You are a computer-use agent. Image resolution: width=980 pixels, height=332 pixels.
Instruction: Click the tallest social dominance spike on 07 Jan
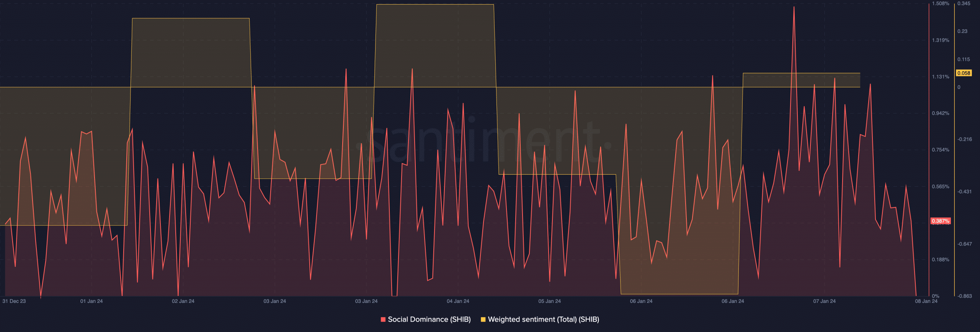tap(794, 8)
